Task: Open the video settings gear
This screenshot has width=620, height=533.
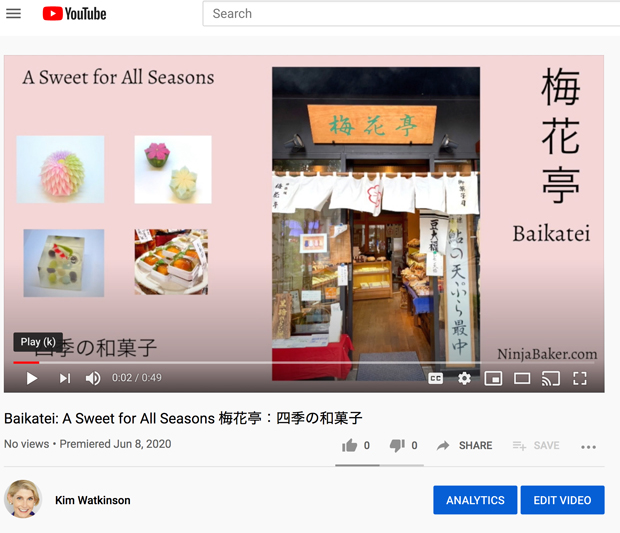Action: tap(464, 378)
